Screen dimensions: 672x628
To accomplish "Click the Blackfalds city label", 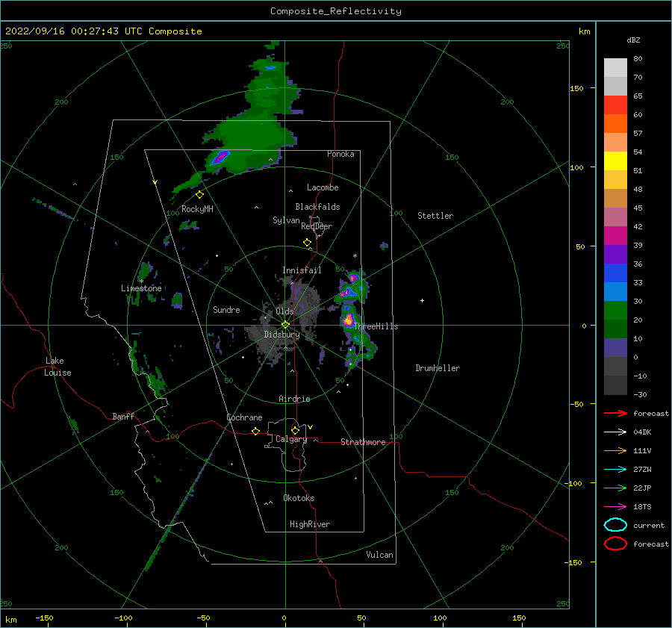I will pos(317,207).
